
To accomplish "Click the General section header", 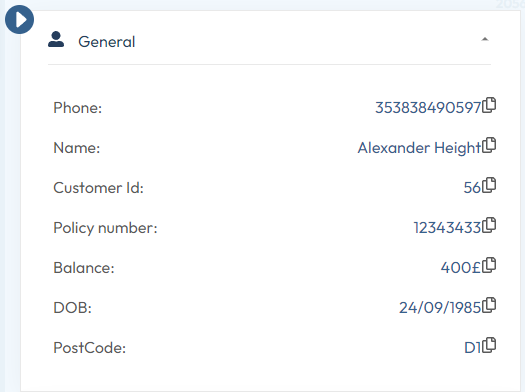I will pyautogui.click(x=270, y=42).
